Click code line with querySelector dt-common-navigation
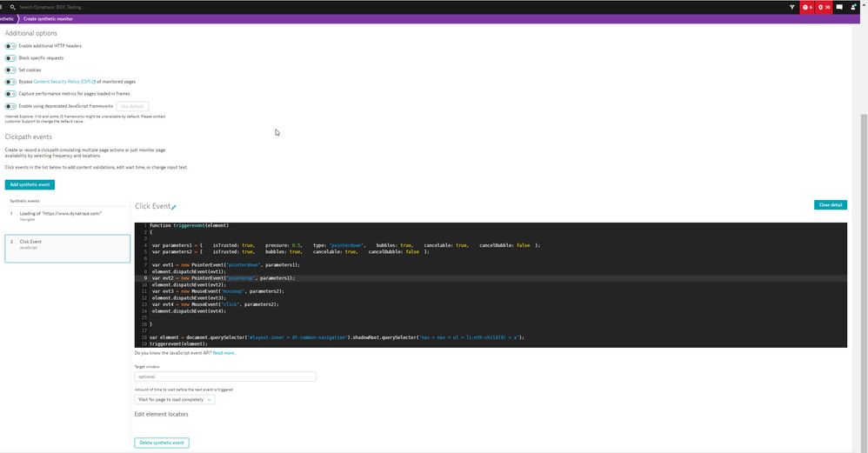This screenshot has width=868, height=453. point(337,337)
